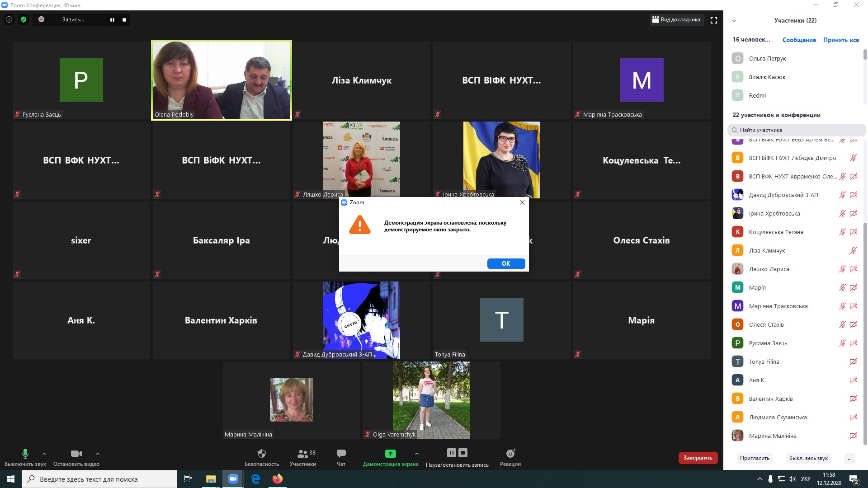Click OK in the Zoom dialog
The height and width of the screenshot is (488, 868).
506,263
